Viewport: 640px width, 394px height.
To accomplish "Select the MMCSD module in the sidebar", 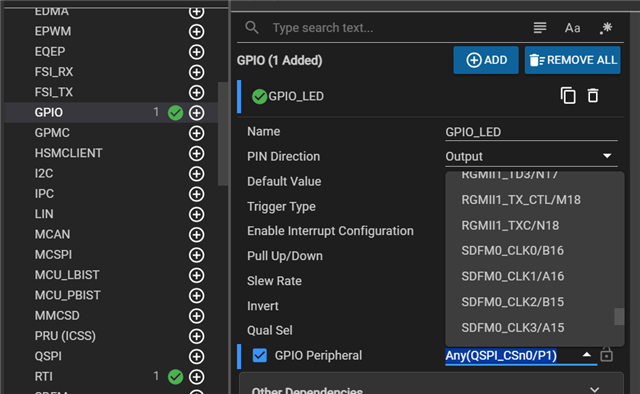I will (57, 316).
